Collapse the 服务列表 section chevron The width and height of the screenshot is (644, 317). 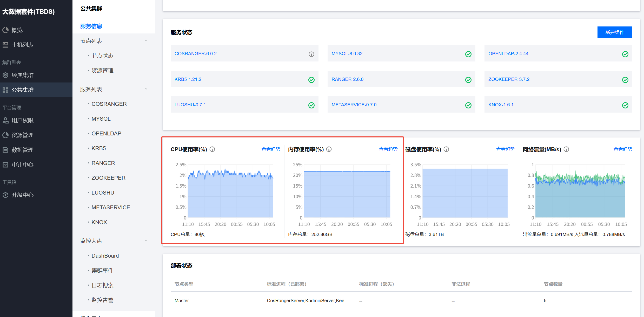point(146,89)
